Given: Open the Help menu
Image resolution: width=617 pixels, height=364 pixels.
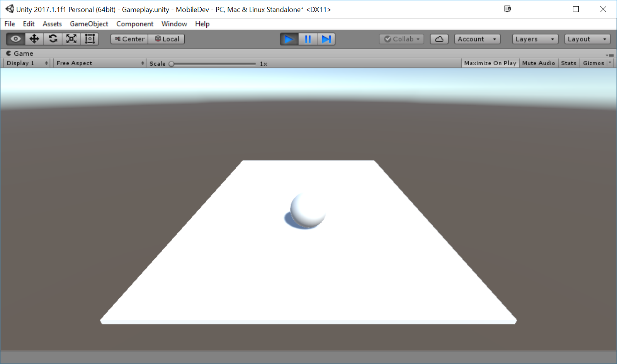Looking at the screenshot, I should (202, 24).
